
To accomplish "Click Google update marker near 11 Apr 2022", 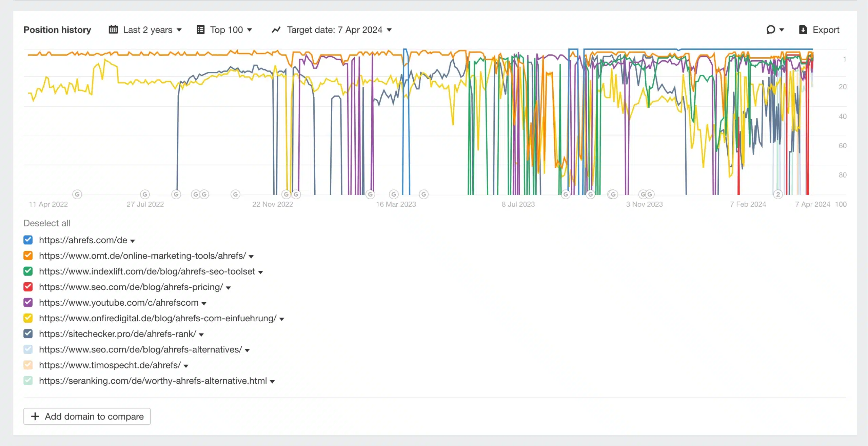I will 77,194.
